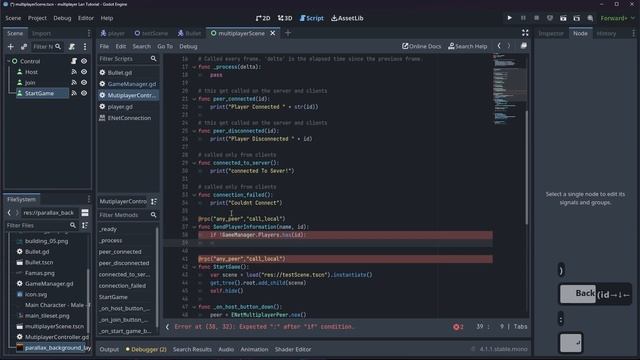Image resolution: width=640 pixels, height=360 pixels.
Task: Open the Debugger (2) bottom panel
Action: [x=146, y=350]
